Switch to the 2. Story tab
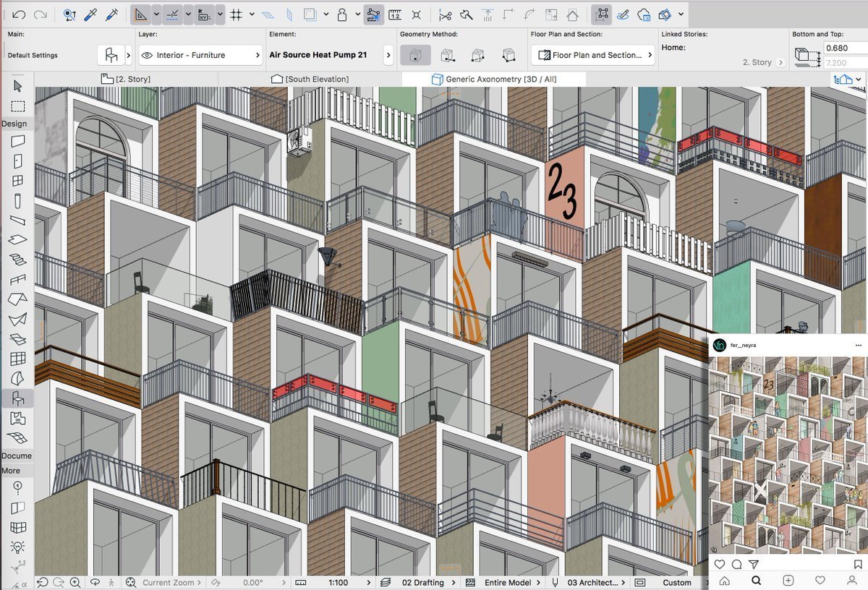The height and width of the screenshot is (590, 868). point(126,79)
